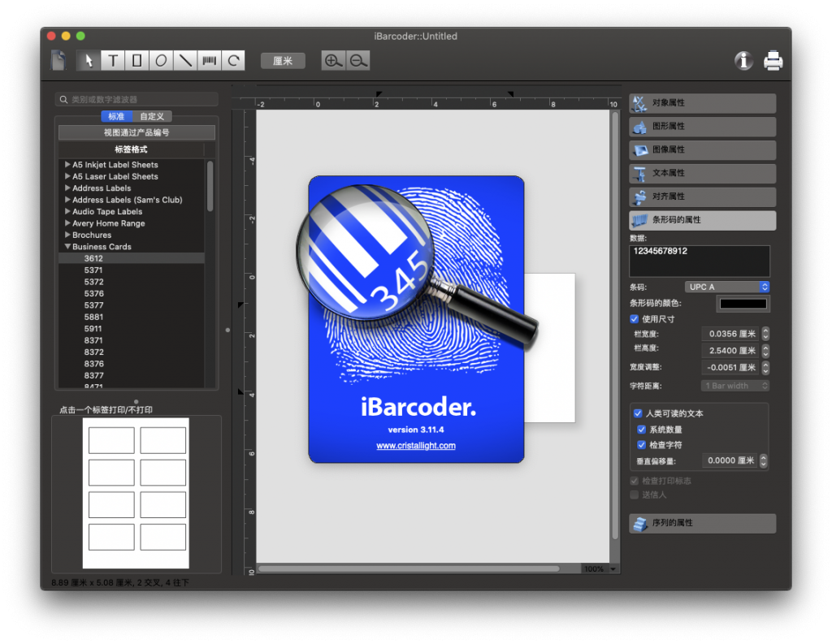832x644 pixels.
Task: Select the rotate tool
Action: (233, 60)
